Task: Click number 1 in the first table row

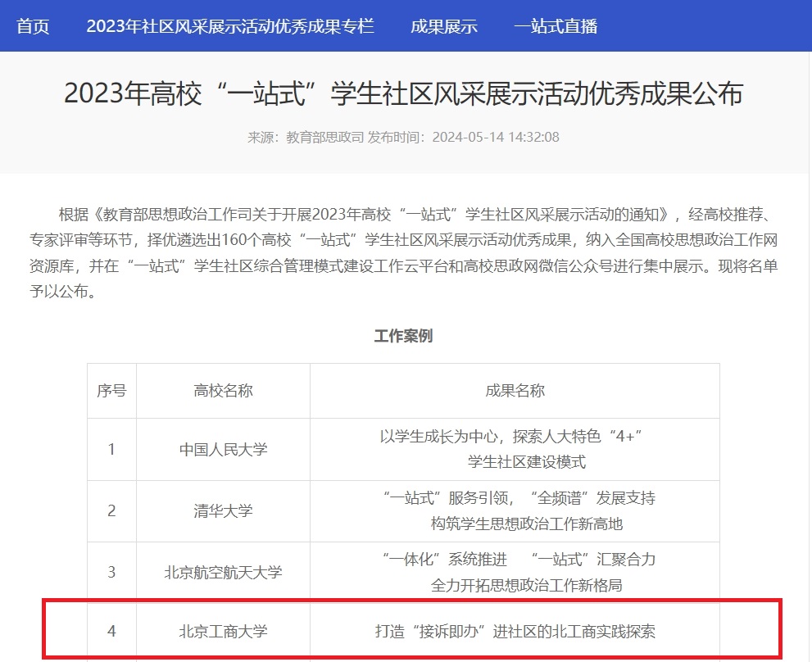Action: (111, 449)
